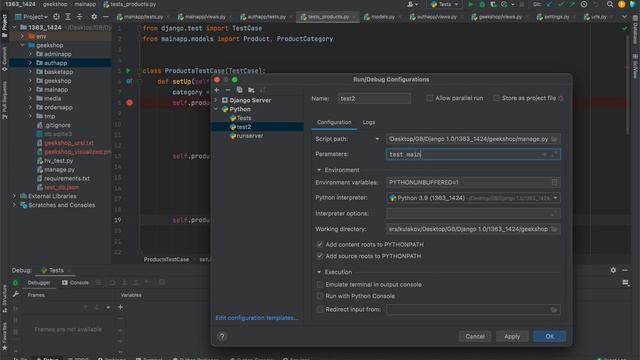Uncheck Add content roots to PYTHONPATH
640x360 pixels.
coord(320,244)
